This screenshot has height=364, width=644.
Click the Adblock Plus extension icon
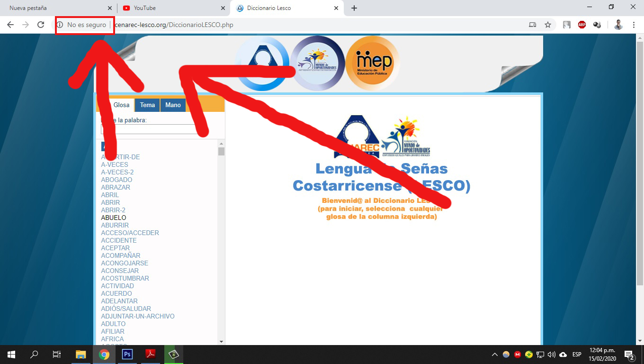tap(581, 24)
